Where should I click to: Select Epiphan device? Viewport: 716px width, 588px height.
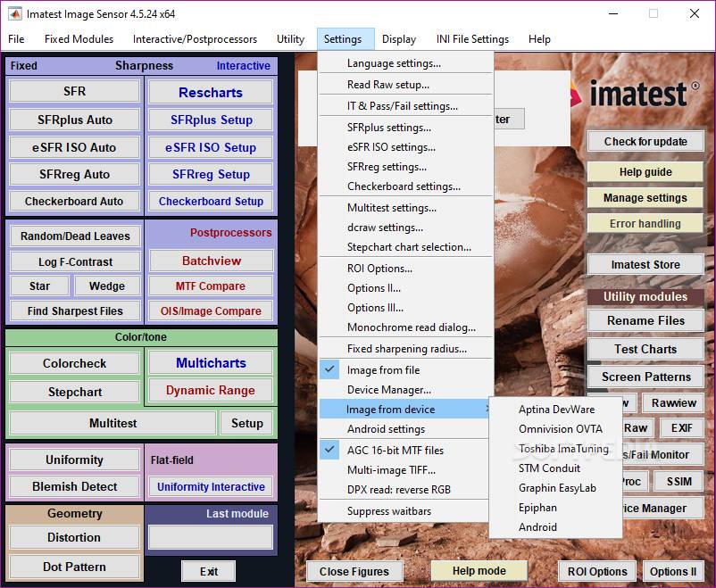click(x=555, y=507)
